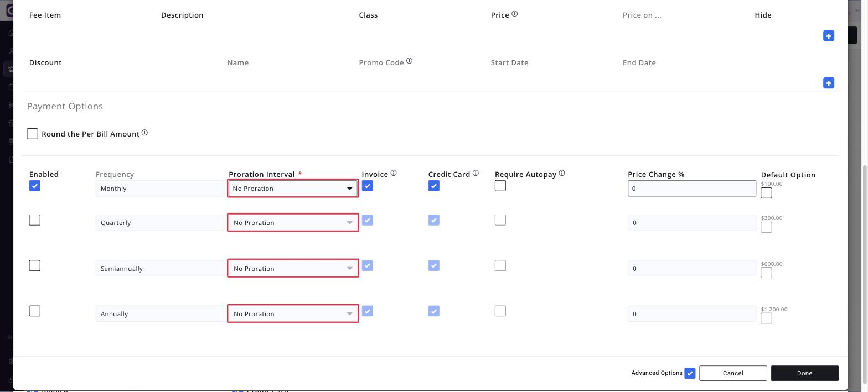Set Semiannually $600.00 as the Default Option

(767, 273)
